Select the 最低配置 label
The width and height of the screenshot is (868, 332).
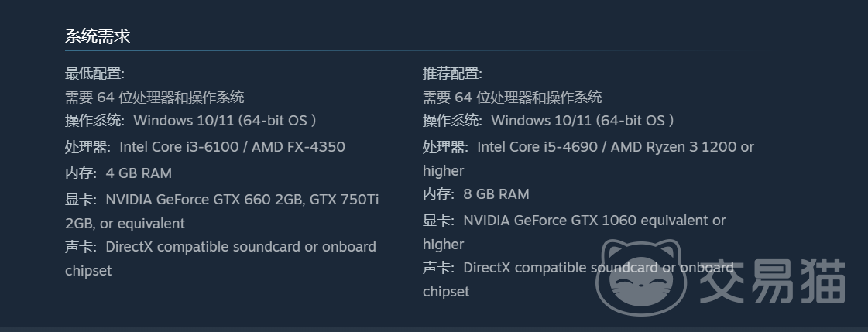[94, 74]
